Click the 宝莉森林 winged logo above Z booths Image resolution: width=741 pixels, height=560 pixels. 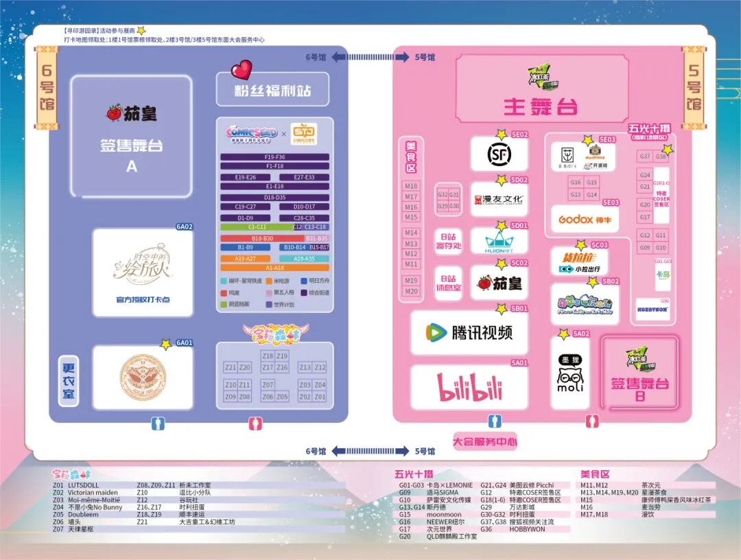(276, 333)
